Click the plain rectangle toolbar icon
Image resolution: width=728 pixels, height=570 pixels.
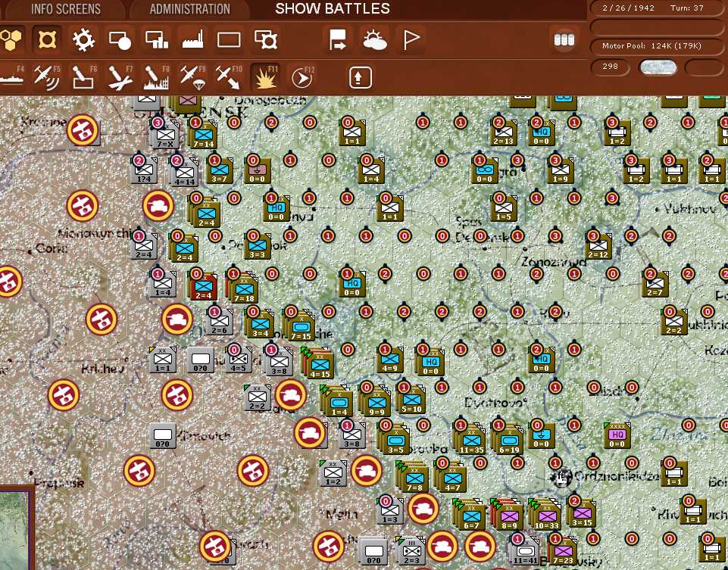point(229,40)
